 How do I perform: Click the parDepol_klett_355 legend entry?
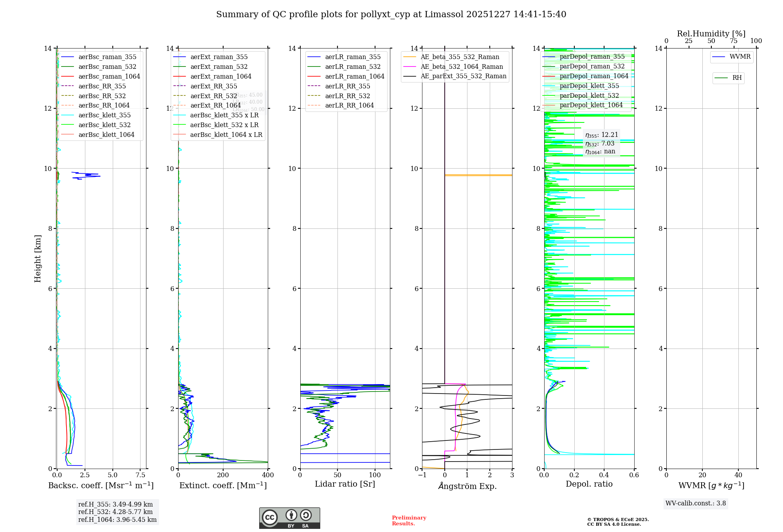[x=589, y=86]
